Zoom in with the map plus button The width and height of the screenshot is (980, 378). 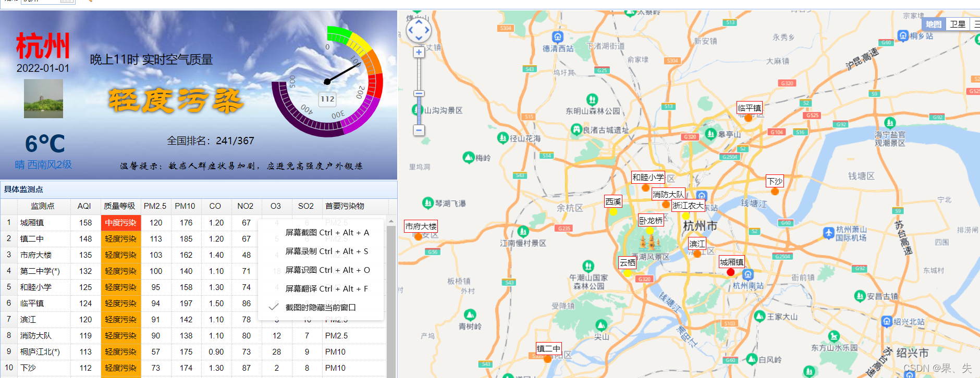point(419,52)
